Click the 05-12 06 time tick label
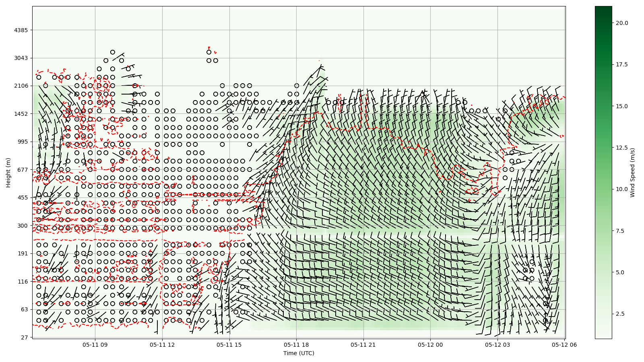This screenshot has height=362, width=644. pos(564,345)
